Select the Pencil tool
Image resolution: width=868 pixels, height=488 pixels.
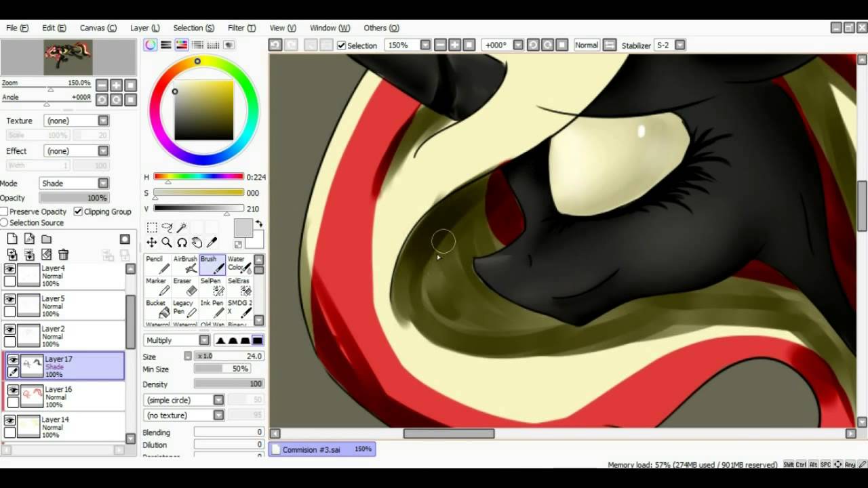(x=157, y=264)
